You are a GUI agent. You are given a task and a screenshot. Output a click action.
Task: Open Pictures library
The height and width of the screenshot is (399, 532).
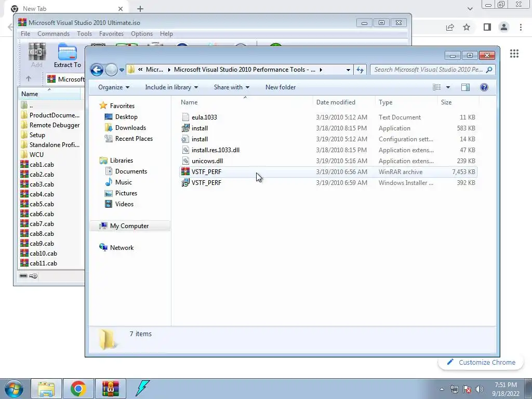click(121, 193)
